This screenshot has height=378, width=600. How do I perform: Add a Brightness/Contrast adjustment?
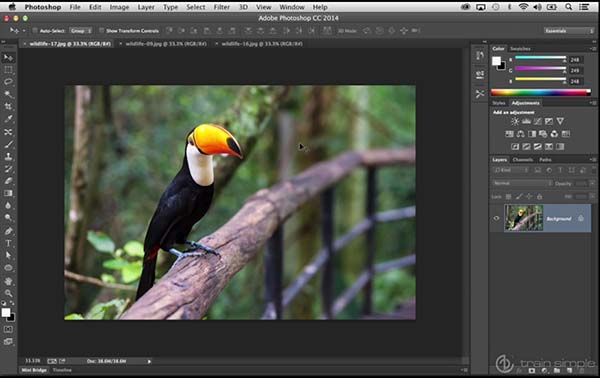tap(515, 121)
